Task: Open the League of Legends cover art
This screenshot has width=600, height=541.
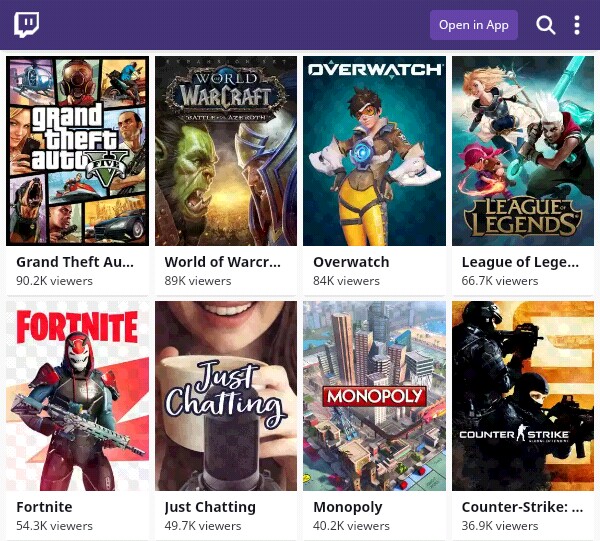Action: coord(523,151)
